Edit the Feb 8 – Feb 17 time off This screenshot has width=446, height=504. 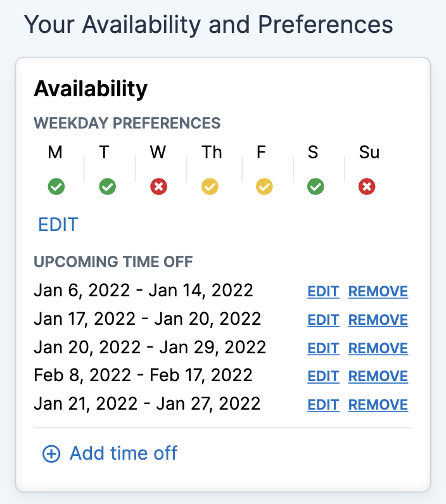pos(323,376)
